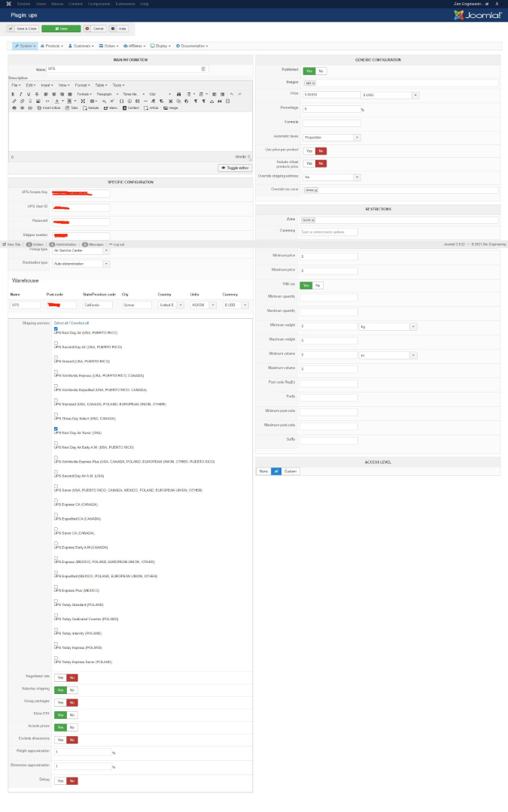This screenshot has width=508, height=812.
Task: Open the Warehouse Country dropdown
Action: pos(171,305)
